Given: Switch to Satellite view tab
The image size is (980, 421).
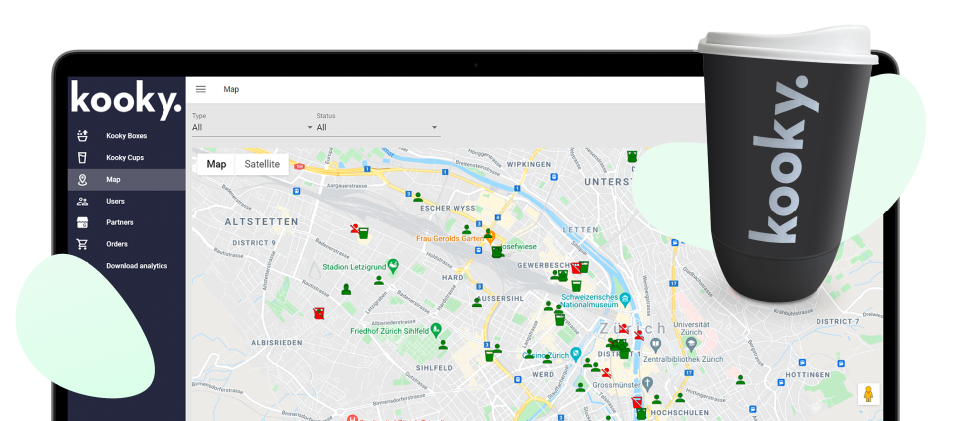Looking at the screenshot, I should [x=262, y=164].
